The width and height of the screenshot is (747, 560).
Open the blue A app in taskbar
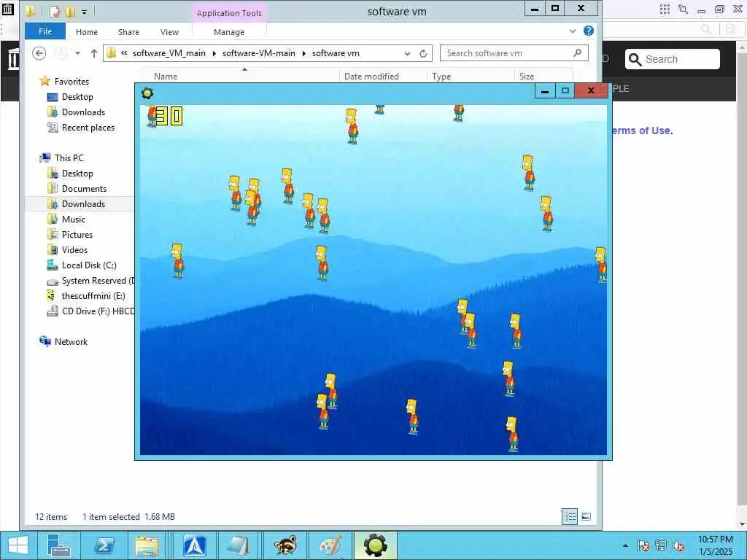(195, 545)
